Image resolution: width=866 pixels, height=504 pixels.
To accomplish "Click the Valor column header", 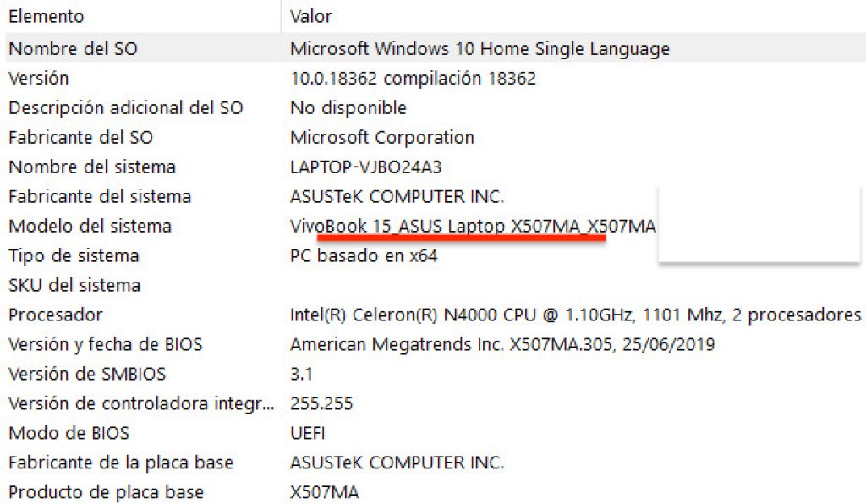I will pyautogui.click(x=310, y=16).
